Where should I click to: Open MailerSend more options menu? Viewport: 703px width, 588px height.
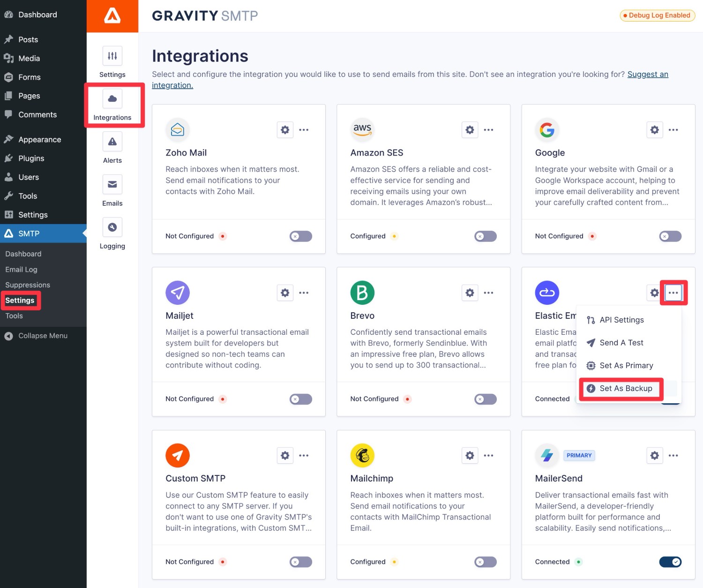click(673, 455)
